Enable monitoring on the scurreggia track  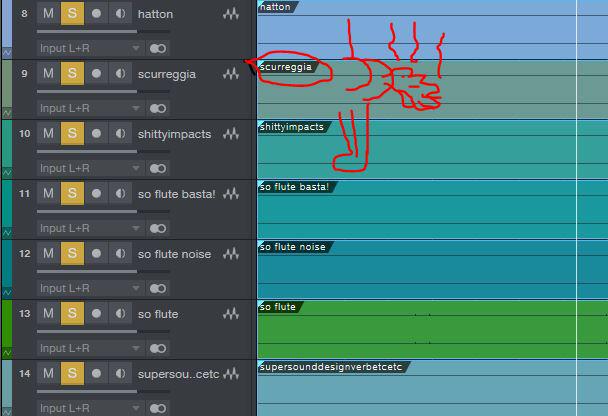[x=120, y=73]
